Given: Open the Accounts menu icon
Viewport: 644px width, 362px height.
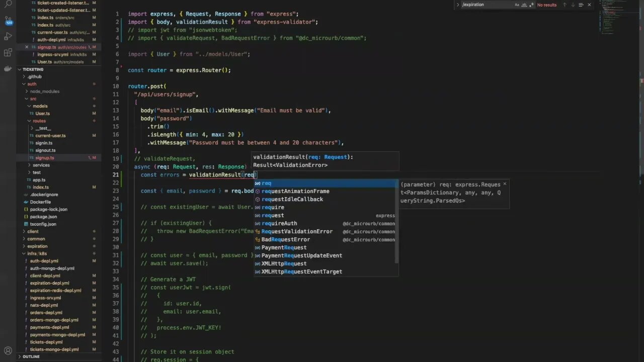Looking at the screenshot, I should coord(8,351).
